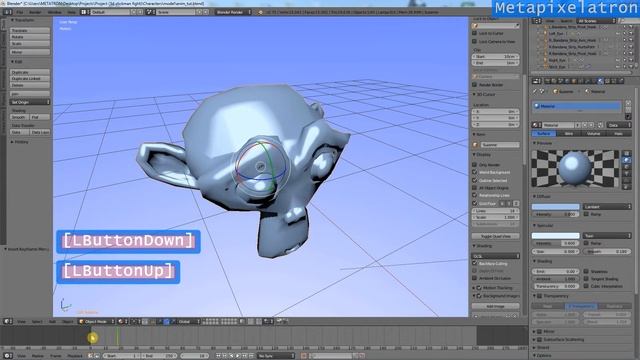Select the sphere material preview icon
This screenshot has height=360, width=640.
[x=627, y=160]
